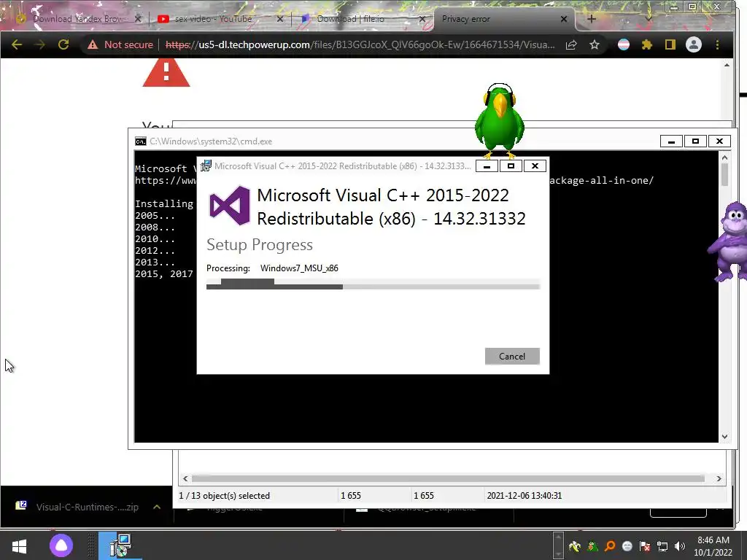Image resolution: width=747 pixels, height=560 pixels.
Task: Bookmark this page with the star icon
Action: point(594,44)
